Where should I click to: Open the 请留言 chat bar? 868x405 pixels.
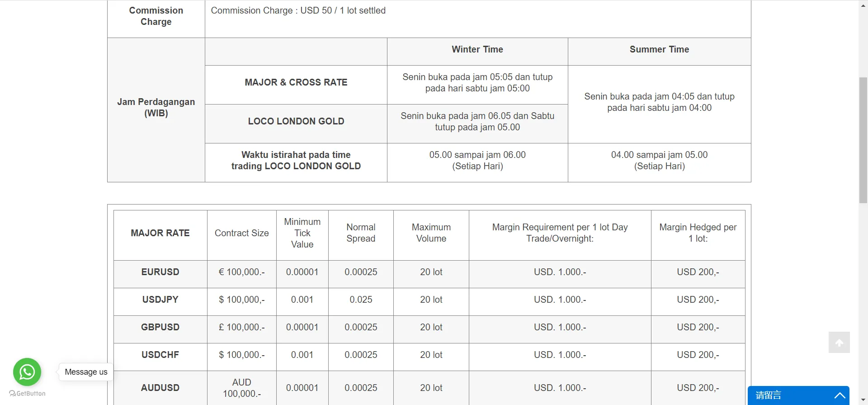point(798,395)
